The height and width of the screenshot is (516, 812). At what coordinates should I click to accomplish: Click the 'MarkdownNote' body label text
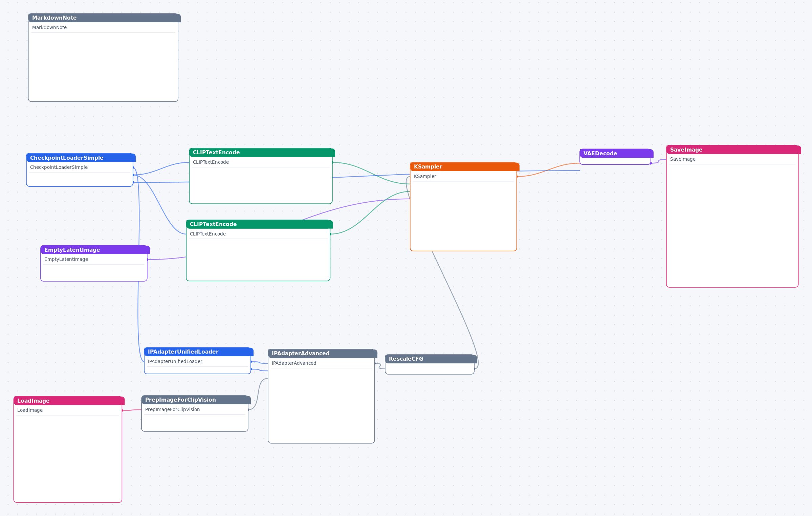tap(49, 28)
